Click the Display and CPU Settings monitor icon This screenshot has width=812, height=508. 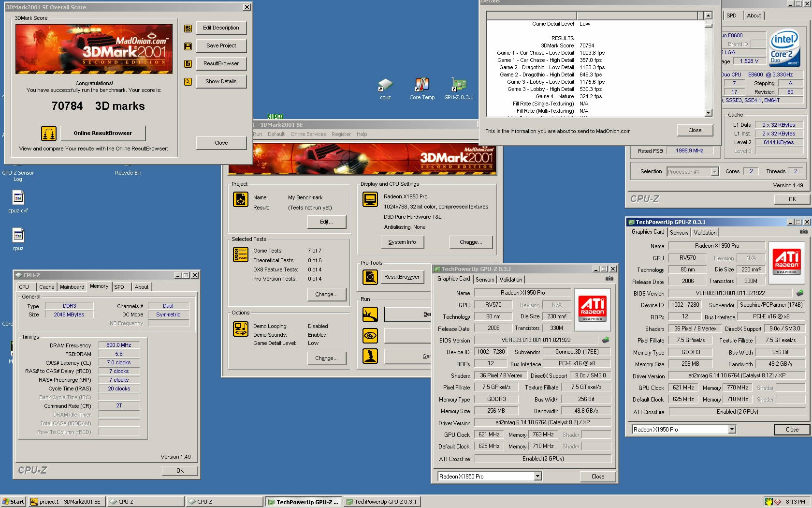pyautogui.click(x=370, y=199)
